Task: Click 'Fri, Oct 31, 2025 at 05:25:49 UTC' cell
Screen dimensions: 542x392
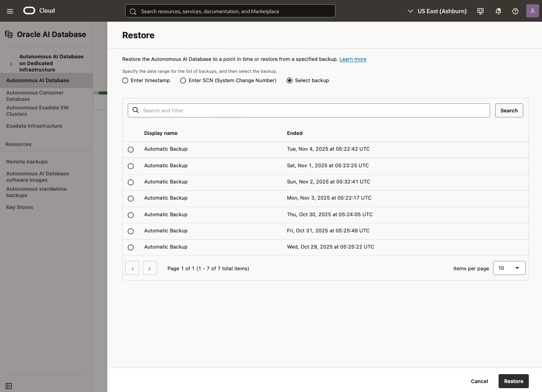Action: click(x=328, y=231)
